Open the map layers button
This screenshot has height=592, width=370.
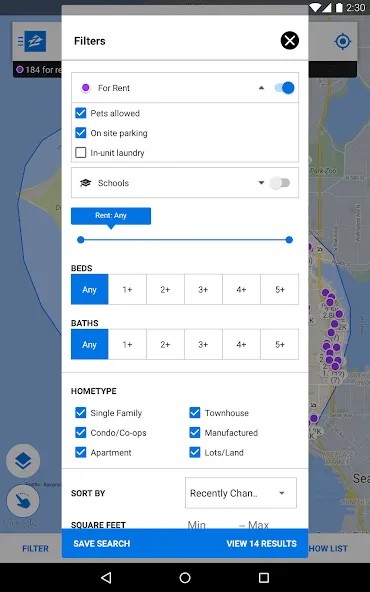23,461
